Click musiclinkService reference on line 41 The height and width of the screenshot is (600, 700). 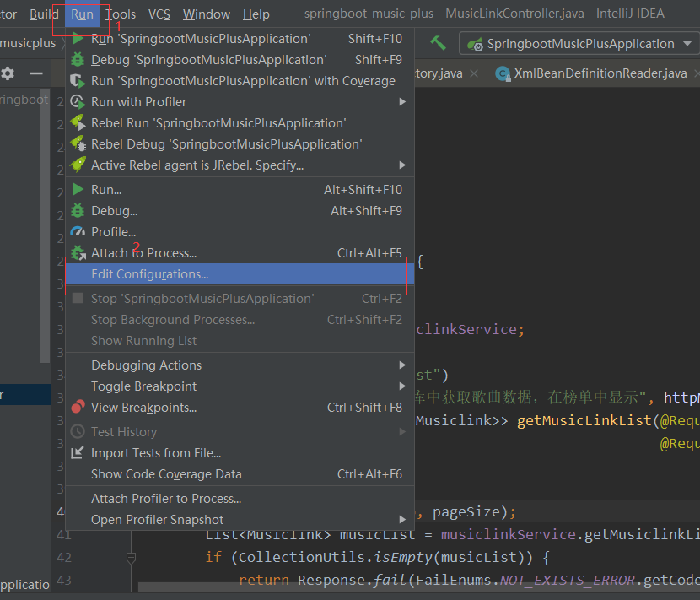click(507, 534)
